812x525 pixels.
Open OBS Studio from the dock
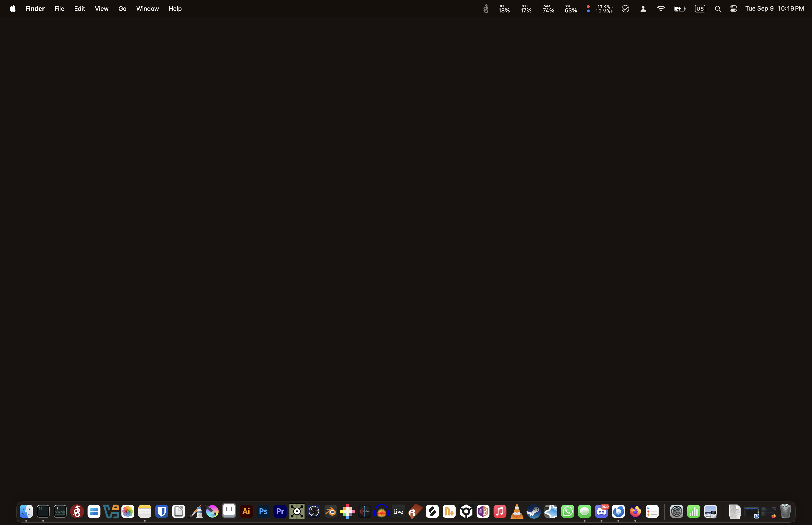pos(314,511)
